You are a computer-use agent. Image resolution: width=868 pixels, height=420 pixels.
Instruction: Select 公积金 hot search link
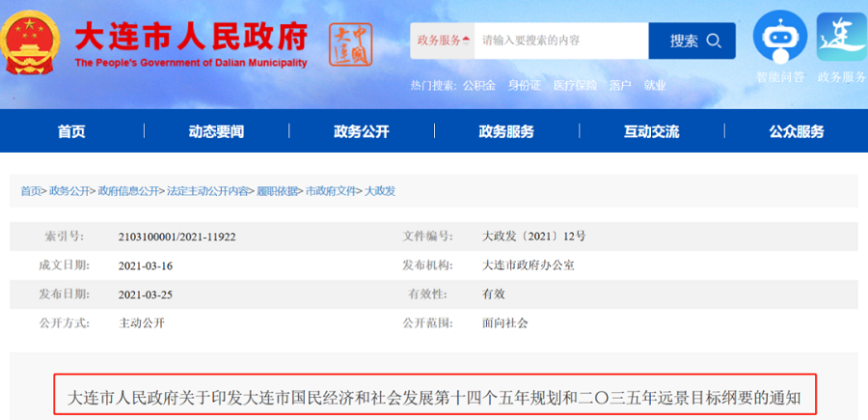(478, 85)
